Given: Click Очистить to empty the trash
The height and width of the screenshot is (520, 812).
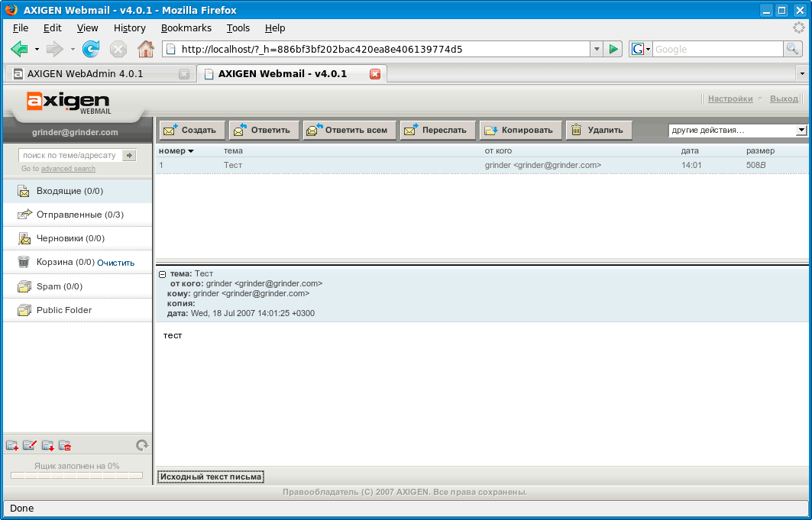Looking at the screenshot, I should click(116, 263).
